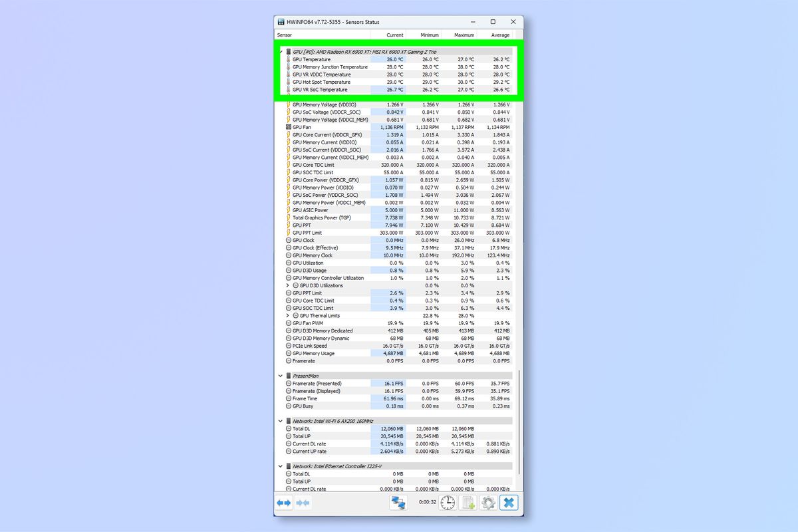Click the Maximum column header
Viewport: 798px width, 532px height.
(463, 35)
